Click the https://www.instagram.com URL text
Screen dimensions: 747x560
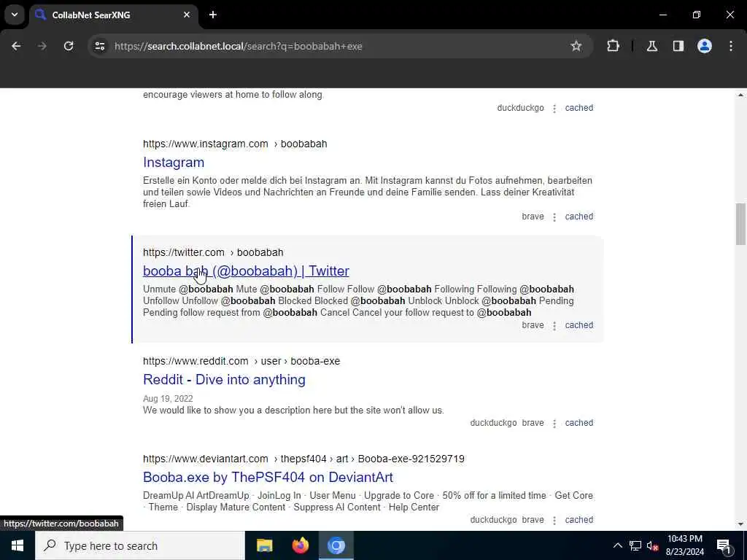tap(205, 144)
